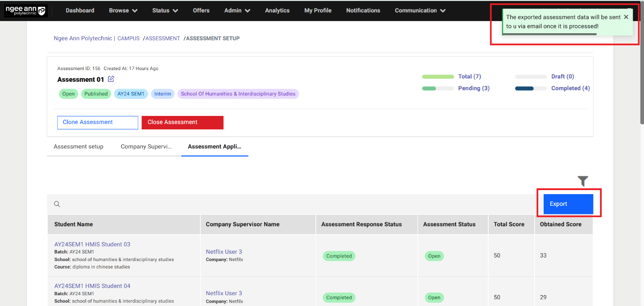This screenshot has width=644, height=306.
Task: Click the Completed (4) progress indicator
Action: (x=570, y=88)
